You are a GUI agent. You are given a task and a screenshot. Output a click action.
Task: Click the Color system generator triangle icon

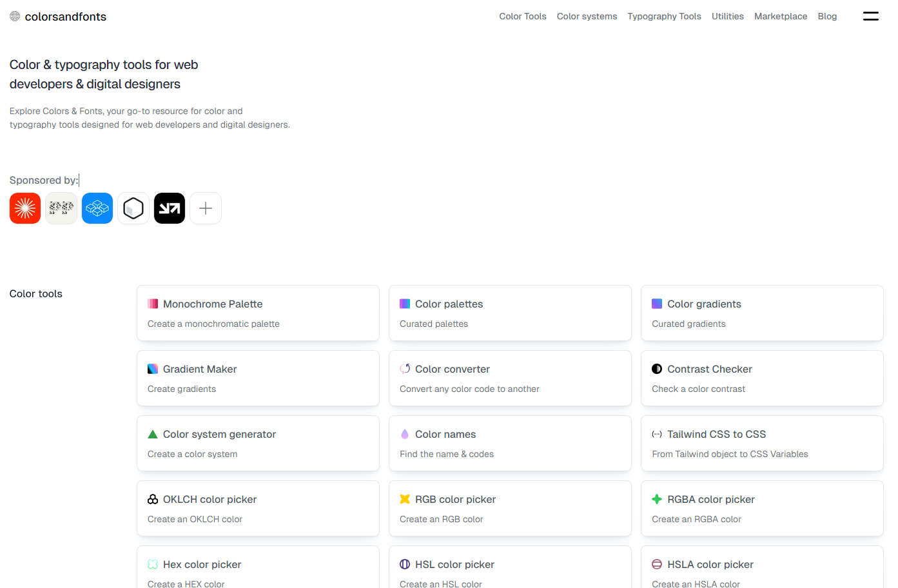coord(153,434)
